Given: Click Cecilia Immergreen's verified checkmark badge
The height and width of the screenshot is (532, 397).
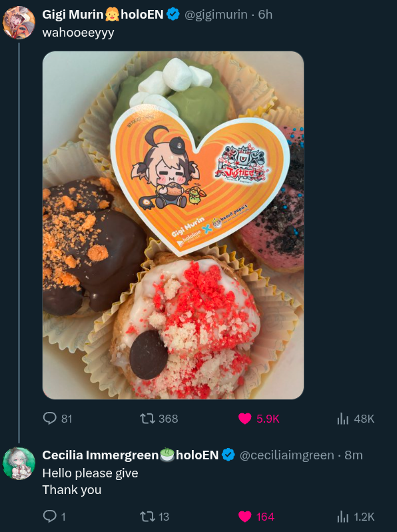Looking at the screenshot, I should point(228,455).
